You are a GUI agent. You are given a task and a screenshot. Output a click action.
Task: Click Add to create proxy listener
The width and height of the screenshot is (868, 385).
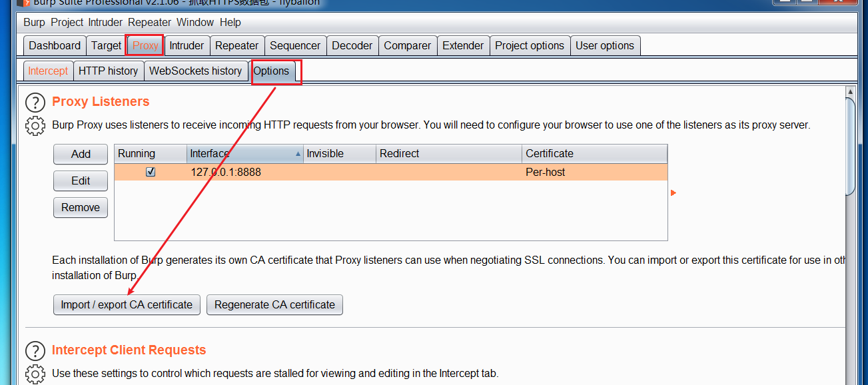coord(81,154)
